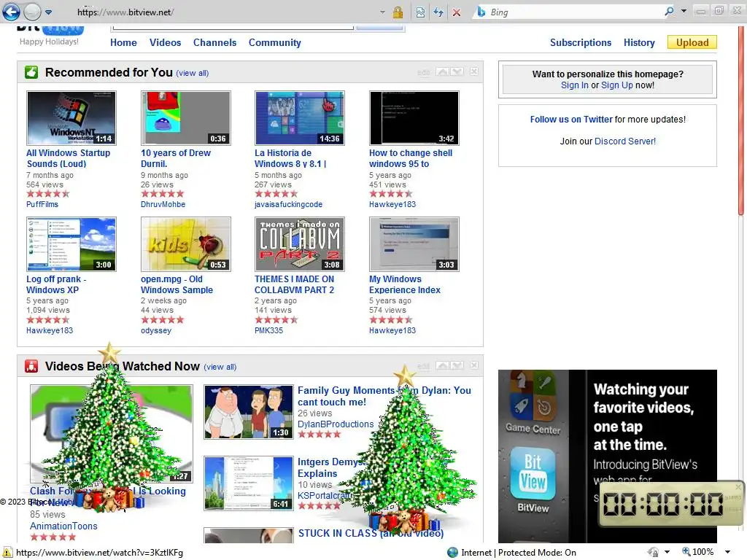The width and height of the screenshot is (747, 560).
Task: Click the DhruvMohbe channel link
Action: (x=163, y=204)
